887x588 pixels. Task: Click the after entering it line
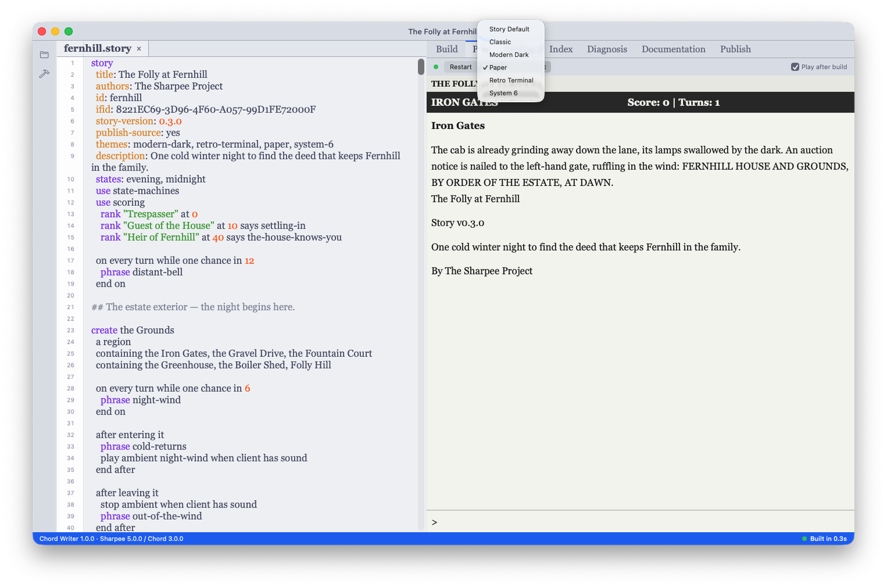(130, 435)
